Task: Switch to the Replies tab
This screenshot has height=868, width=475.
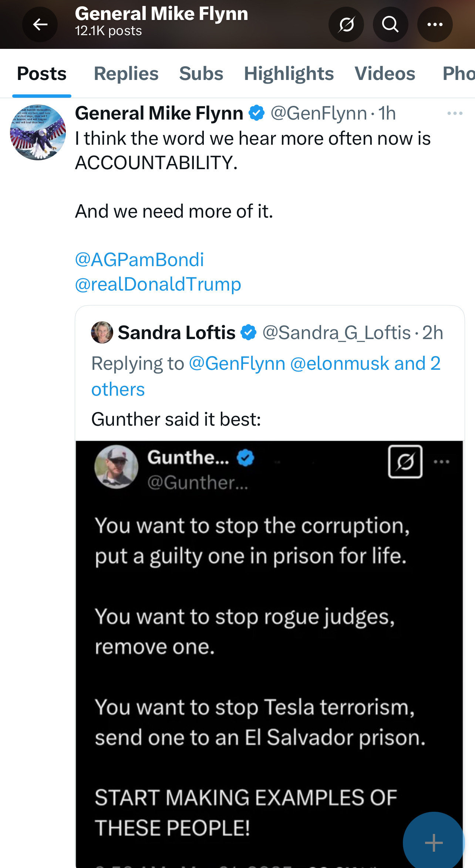Action: tap(126, 74)
